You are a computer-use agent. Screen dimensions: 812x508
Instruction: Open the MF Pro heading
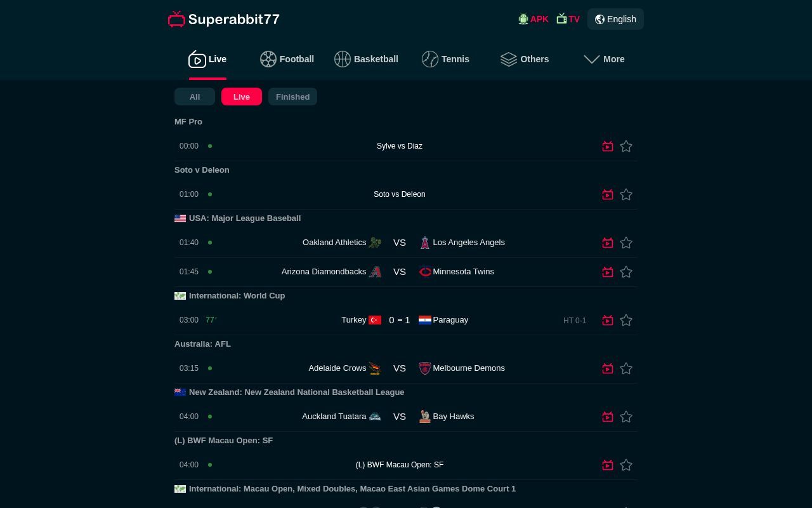coord(188,122)
